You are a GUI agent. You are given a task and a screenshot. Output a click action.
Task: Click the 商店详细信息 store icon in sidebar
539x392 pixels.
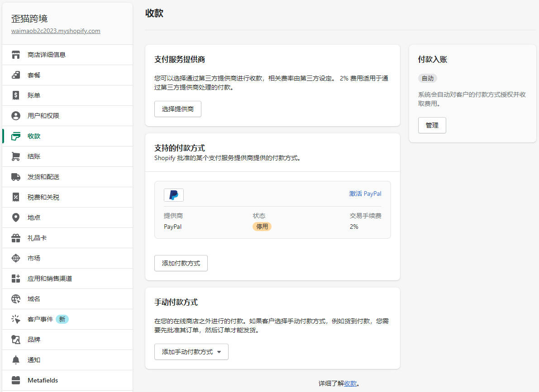pyautogui.click(x=16, y=54)
